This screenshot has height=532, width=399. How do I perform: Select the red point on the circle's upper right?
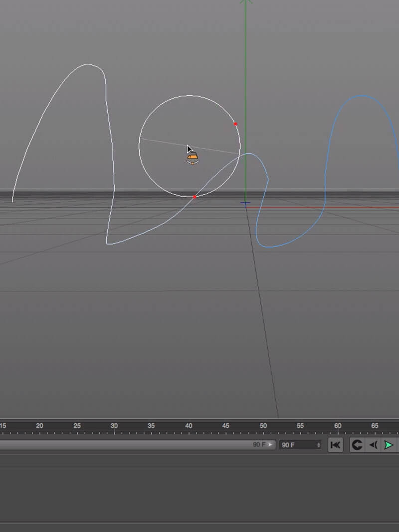pyautogui.click(x=235, y=124)
